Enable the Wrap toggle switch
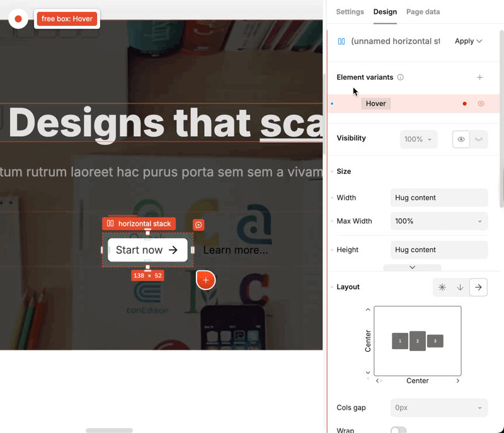The image size is (504, 433). point(398,430)
